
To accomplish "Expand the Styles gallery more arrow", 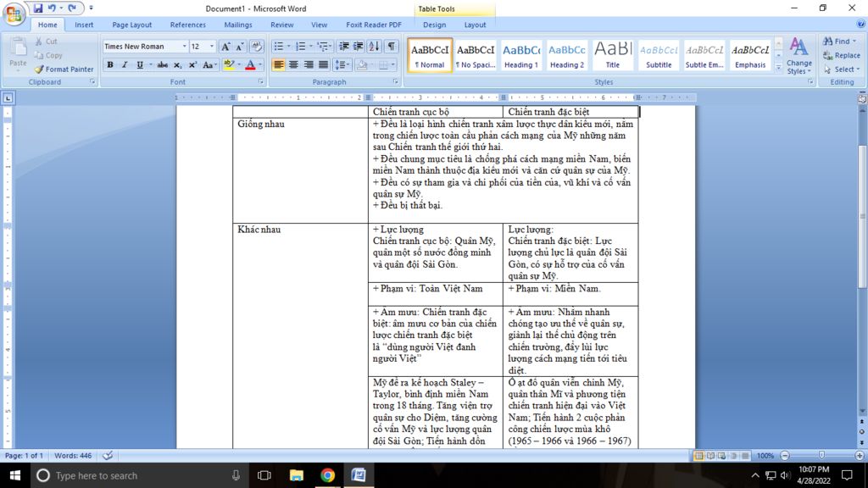I will [778, 68].
